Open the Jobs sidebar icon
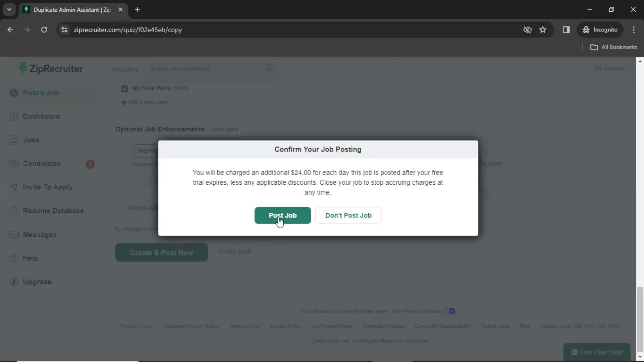644x362 pixels. [x=14, y=140]
